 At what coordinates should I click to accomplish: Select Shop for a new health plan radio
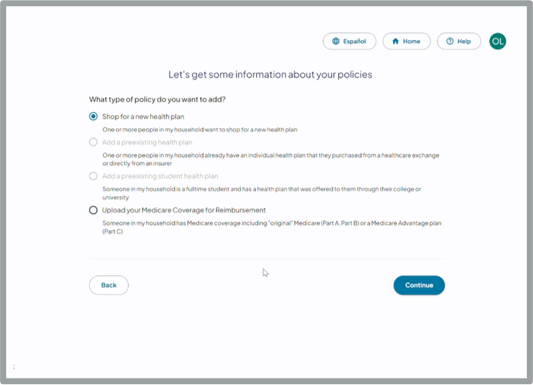(x=93, y=117)
